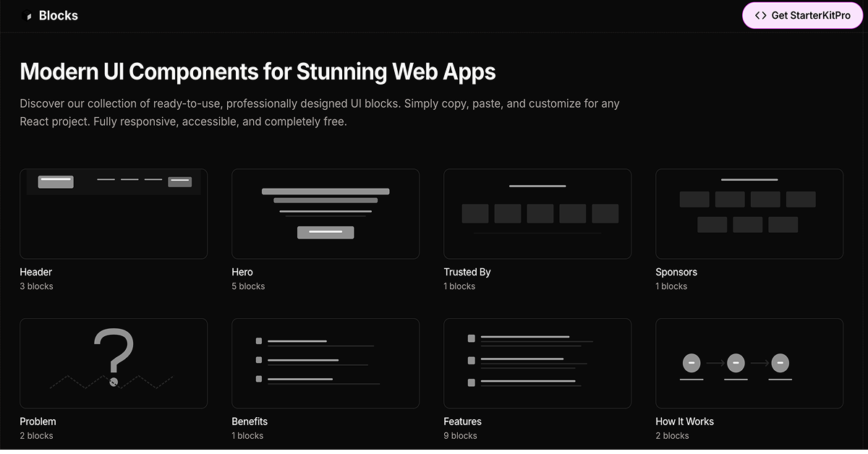
Task: Select the Trusted By category title
Action: point(467,272)
